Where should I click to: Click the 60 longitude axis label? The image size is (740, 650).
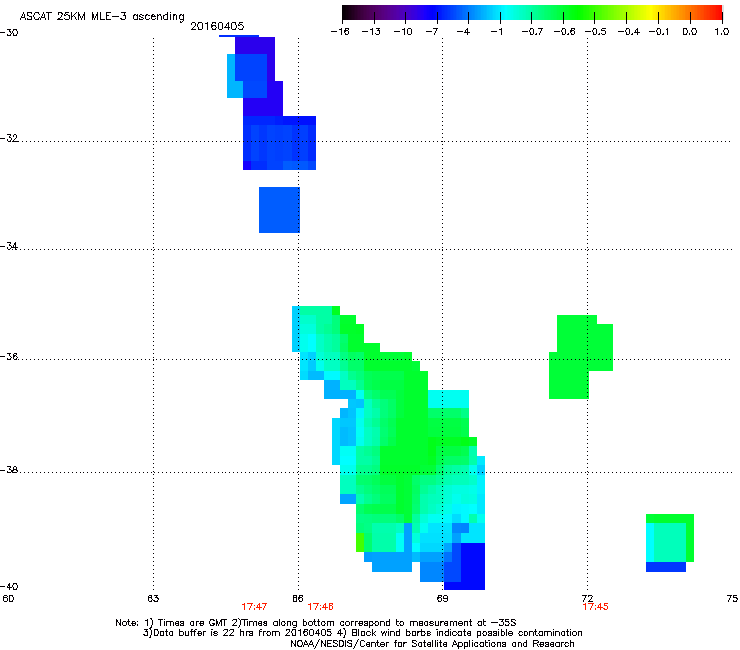point(8,599)
